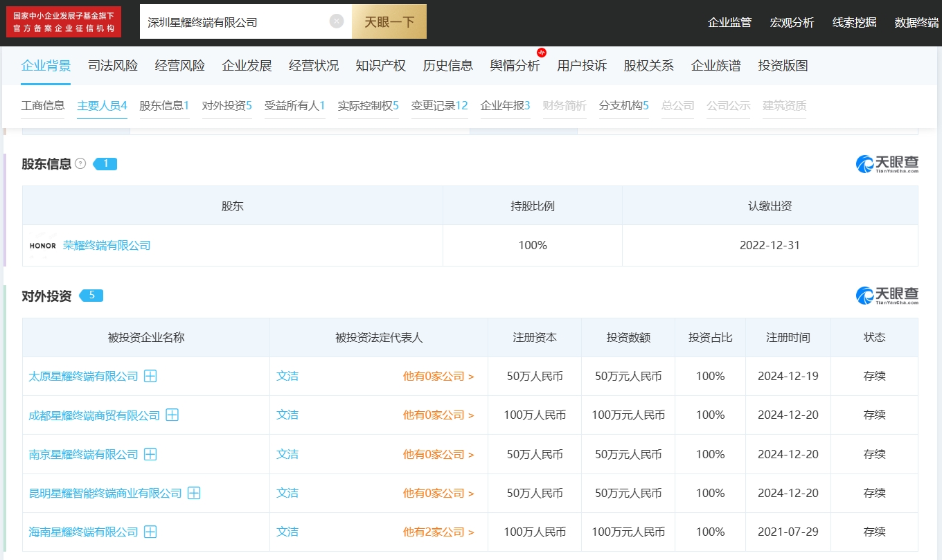Image resolution: width=942 pixels, height=560 pixels.
Task: Switch to the 司法风险 tab
Action: [113, 66]
